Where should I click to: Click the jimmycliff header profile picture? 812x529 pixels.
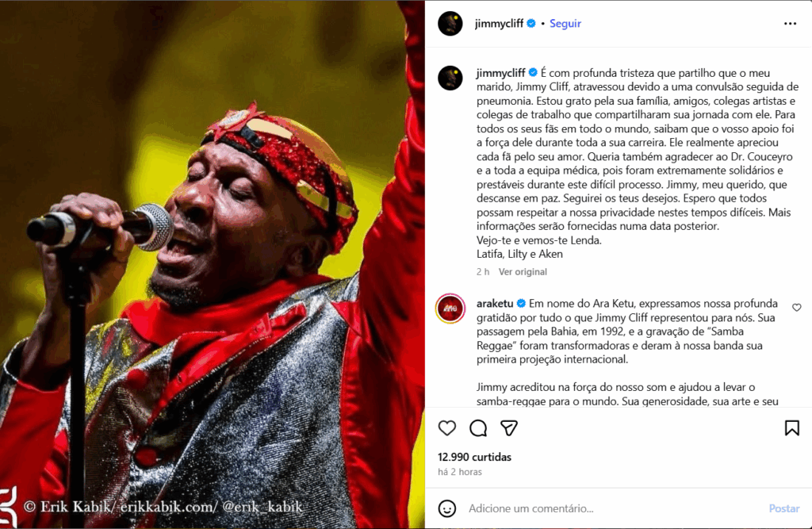pyautogui.click(x=450, y=24)
